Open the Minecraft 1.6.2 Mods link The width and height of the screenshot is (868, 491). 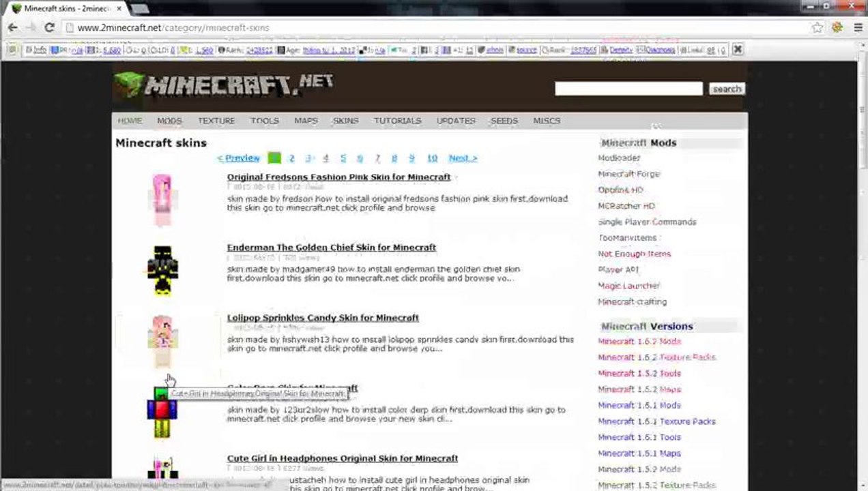click(x=639, y=342)
